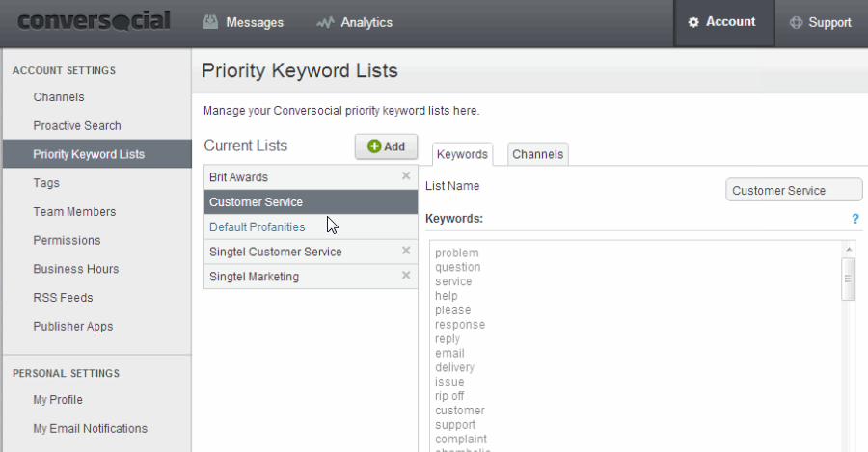Viewport: 868px width, 452px height.
Task: Switch to the Channels tab
Action: point(537,154)
